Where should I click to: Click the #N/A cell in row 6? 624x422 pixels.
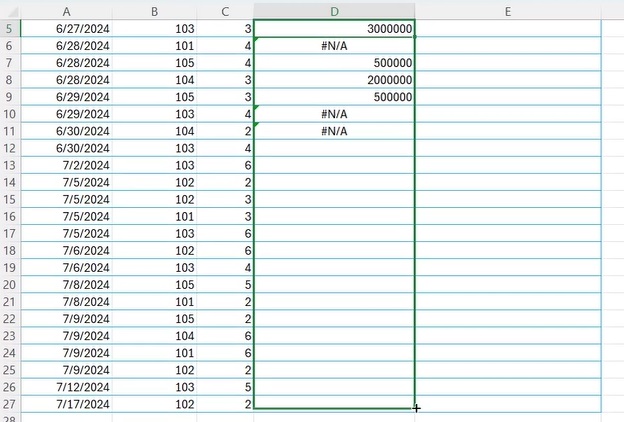tap(334, 46)
